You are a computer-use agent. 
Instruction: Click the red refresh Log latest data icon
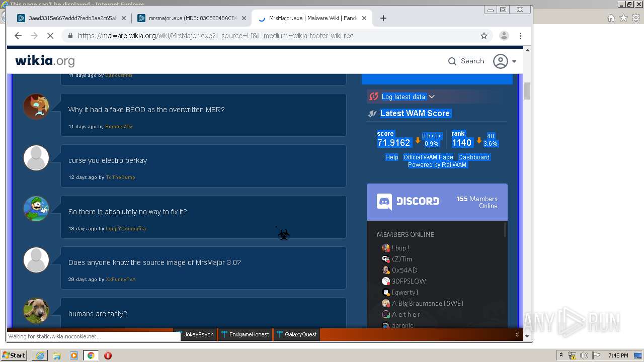point(373,97)
